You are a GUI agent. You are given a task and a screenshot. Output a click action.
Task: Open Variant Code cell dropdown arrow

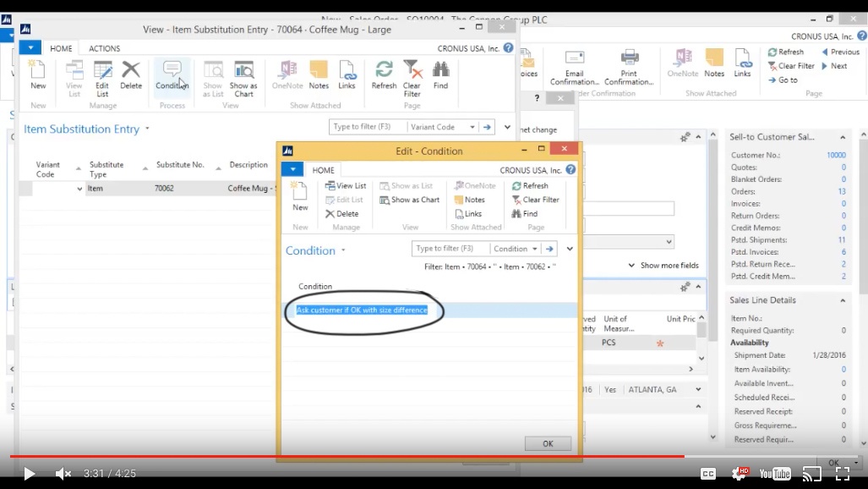click(79, 189)
